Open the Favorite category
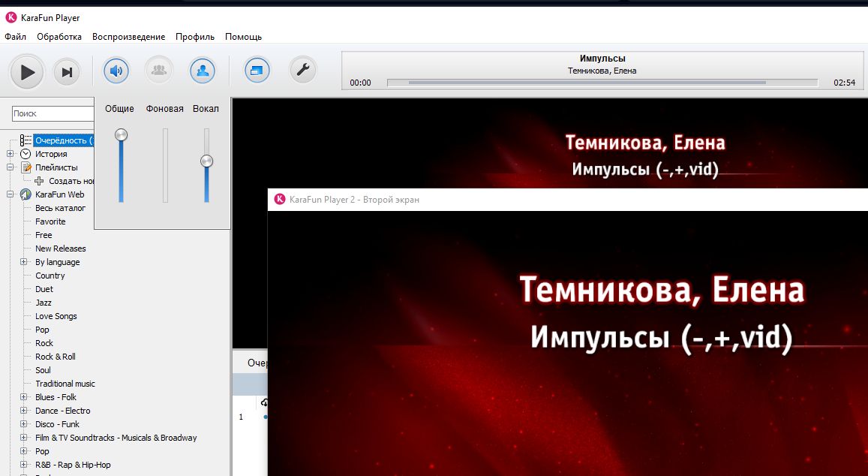Image resolution: width=868 pixels, height=476 pixels. click(x=50, y=221)
